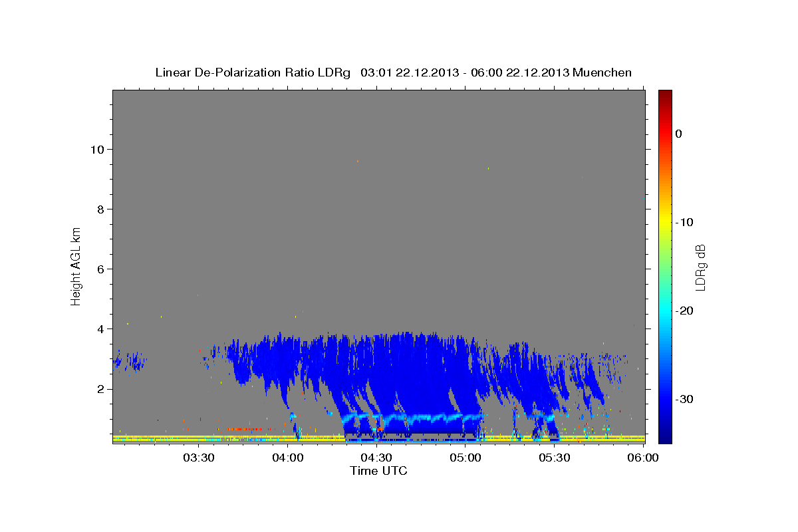Screen dimensions: 798x532
Task: Click the 05:00 time tick label
Action: 465,458
